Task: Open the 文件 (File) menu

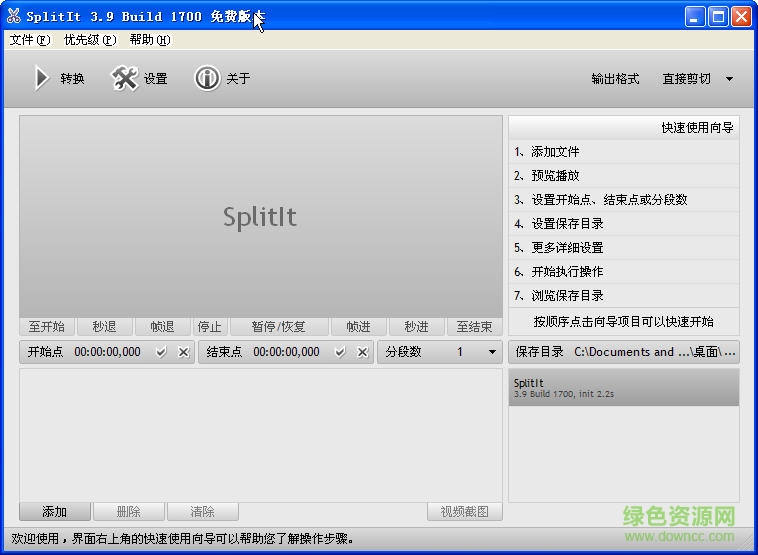Action: click(x=29, y=40)
